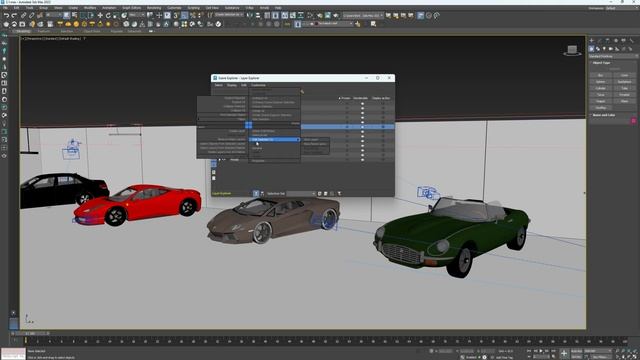Screen dimensions: 640x360
Task: Click the ViewCube in the viewport corner
Action: (x=572, y=51)
